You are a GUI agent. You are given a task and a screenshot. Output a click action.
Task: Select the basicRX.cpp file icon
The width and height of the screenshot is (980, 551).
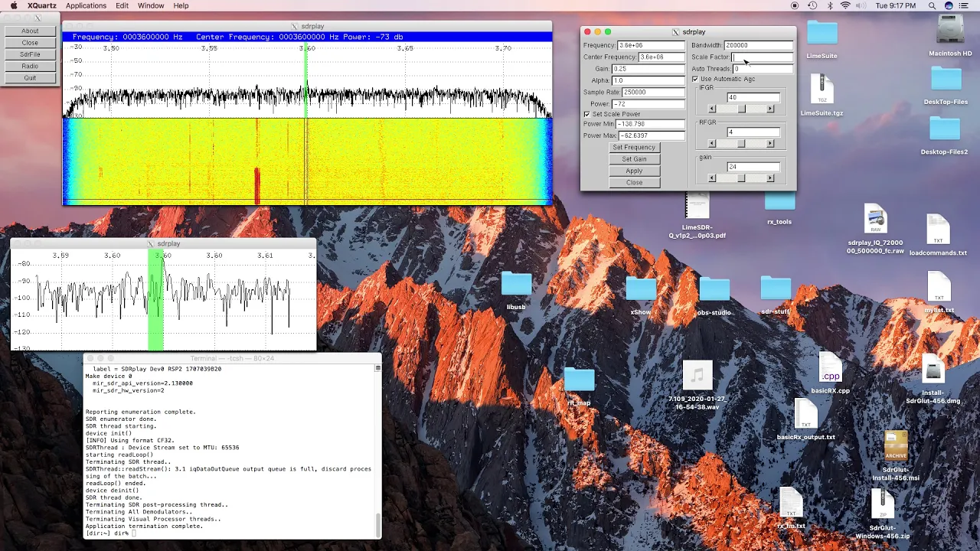point(830,368)
